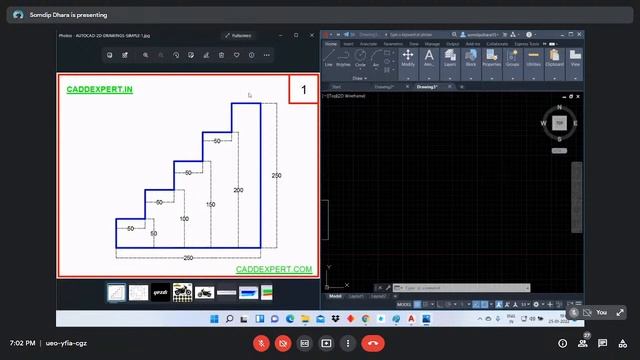The width and height of the screenshot is (640, 360).
Task: Open AutoCAD help question mark
Action: point(529,35)
